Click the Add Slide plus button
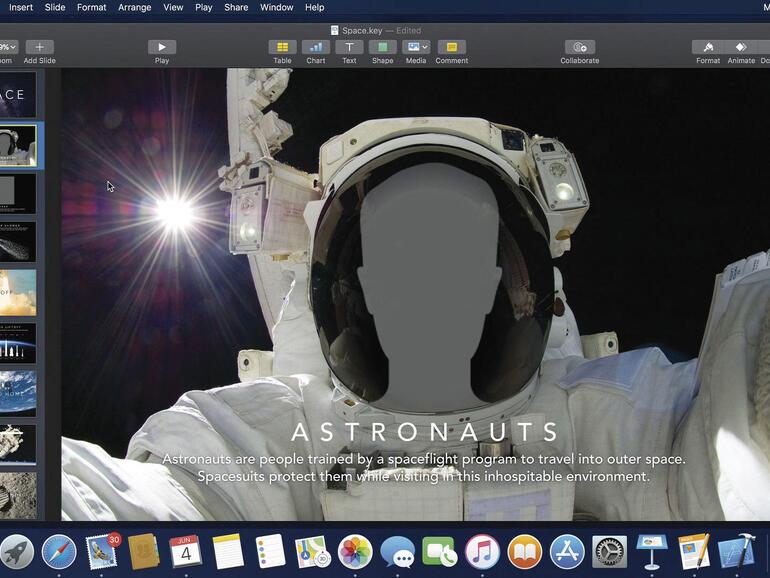 point(39,47)
